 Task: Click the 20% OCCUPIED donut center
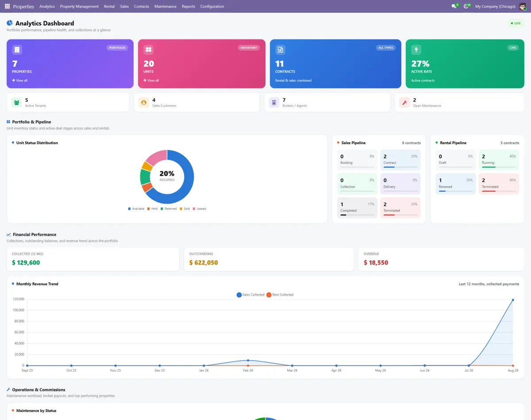[167, 176]
